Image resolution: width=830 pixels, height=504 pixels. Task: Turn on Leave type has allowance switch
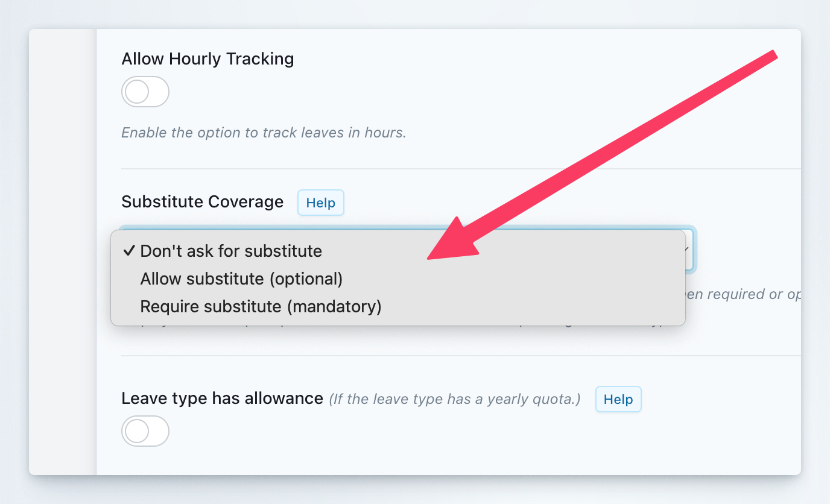(145, 431)
